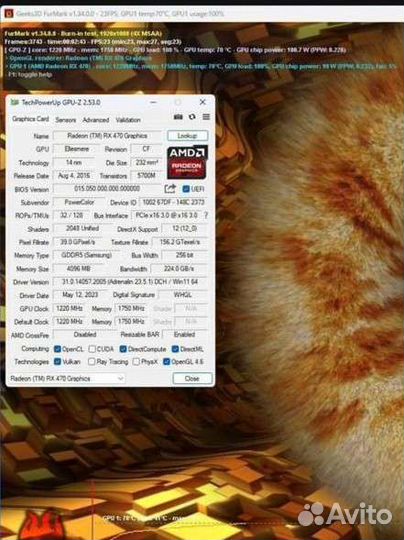Switch to the Sensors tab
The width and height of the screenshot is (404, 540).
point(65,120)
